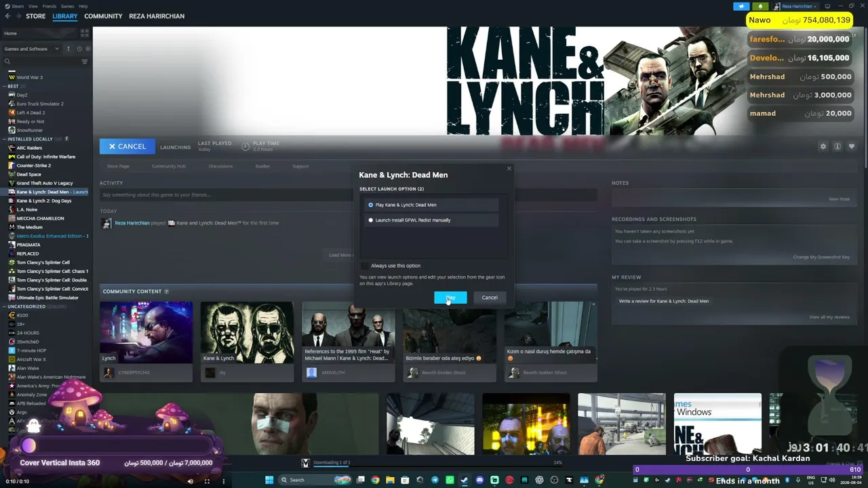Switch library to grid view icon

coord(85,33)
